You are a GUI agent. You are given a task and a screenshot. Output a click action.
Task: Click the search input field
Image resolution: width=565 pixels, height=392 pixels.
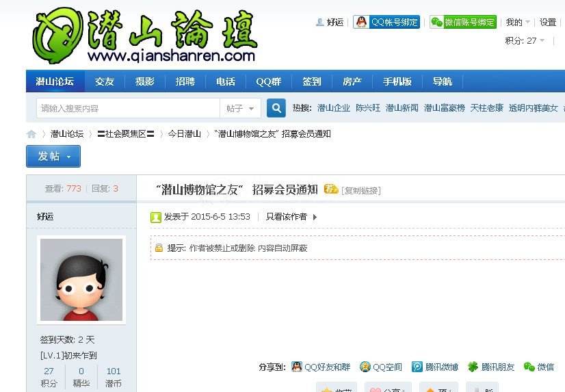tap(128, 108)
